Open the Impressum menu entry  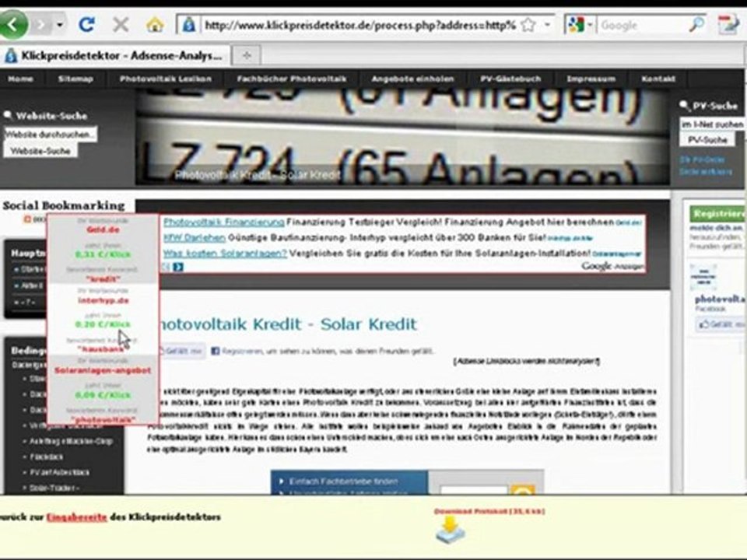[x=591, y=79]
